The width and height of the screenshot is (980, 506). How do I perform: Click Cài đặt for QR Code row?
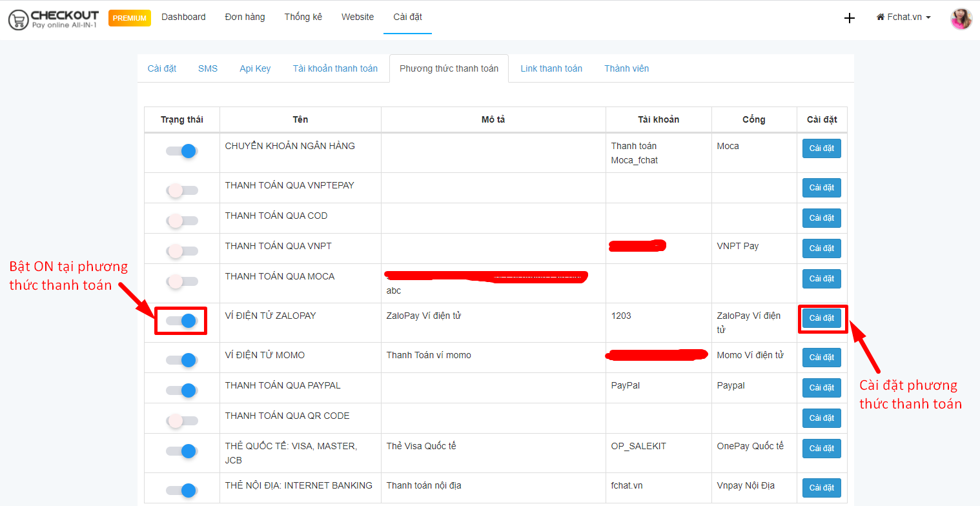[822, 418]
